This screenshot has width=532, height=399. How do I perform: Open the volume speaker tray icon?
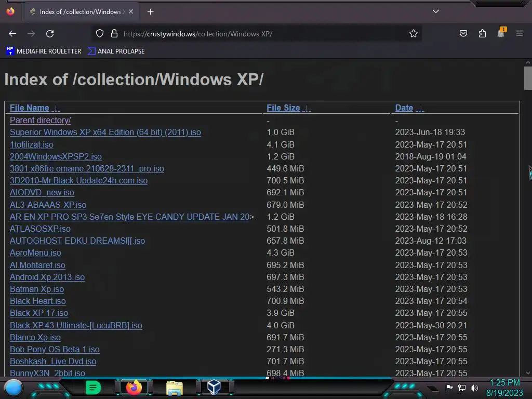pos(474,388)
